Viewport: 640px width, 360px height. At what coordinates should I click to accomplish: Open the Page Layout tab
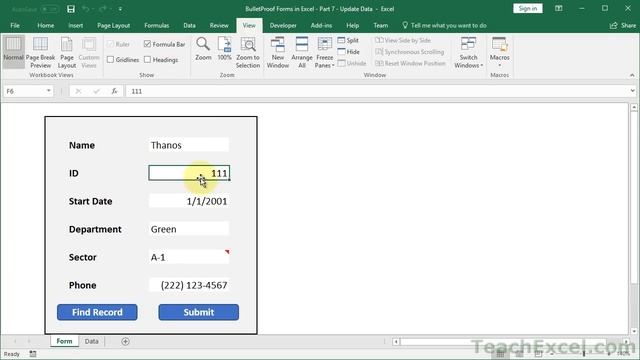coord(113,25)
